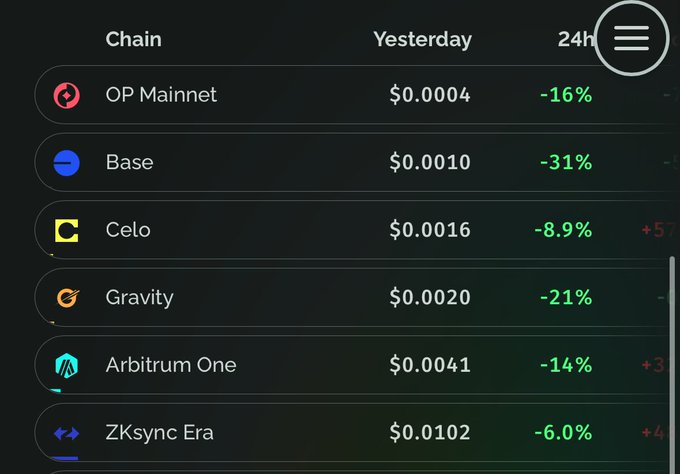This screenshot has height=474, width=680.
Task: Click ZKsync Era's $0.0102 price
Action: coord(430,433)
